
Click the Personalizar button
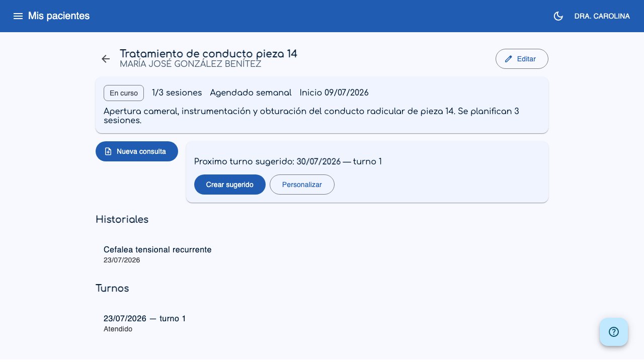302,185
